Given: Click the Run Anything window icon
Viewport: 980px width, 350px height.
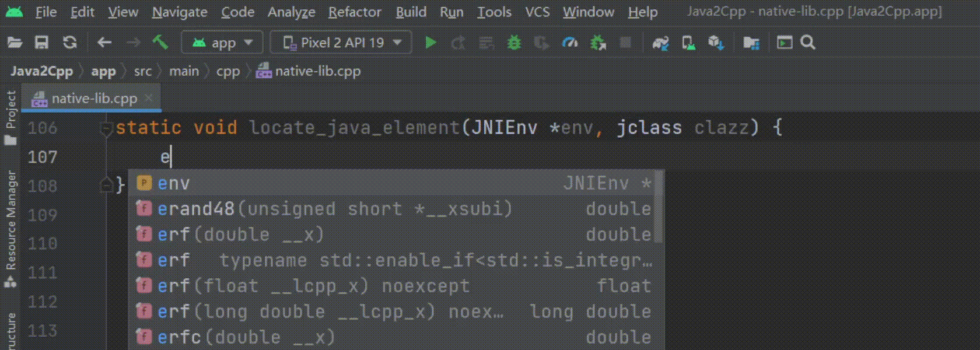Looking at the screenshot, I should point(785,43).
